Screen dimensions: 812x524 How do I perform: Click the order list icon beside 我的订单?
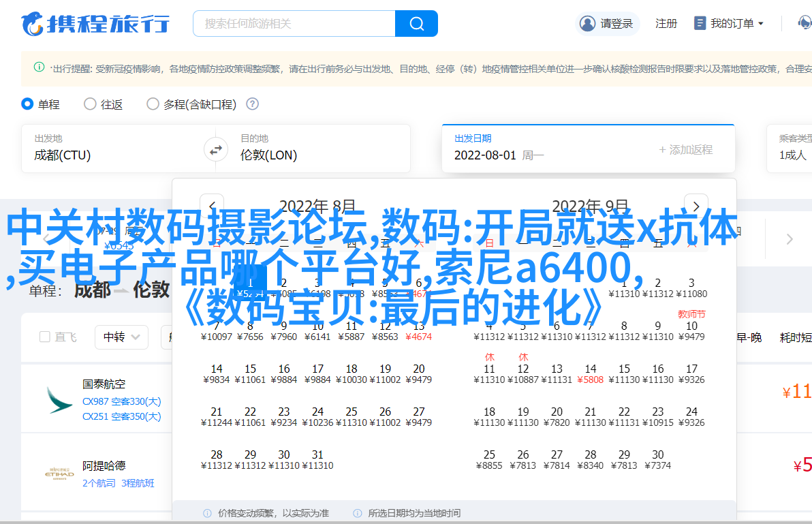click(700, 23)
